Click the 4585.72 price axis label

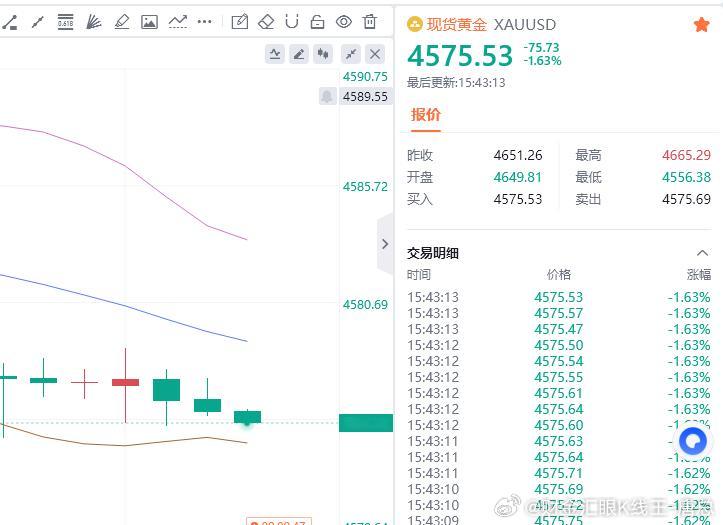click(x=365, y=187)
